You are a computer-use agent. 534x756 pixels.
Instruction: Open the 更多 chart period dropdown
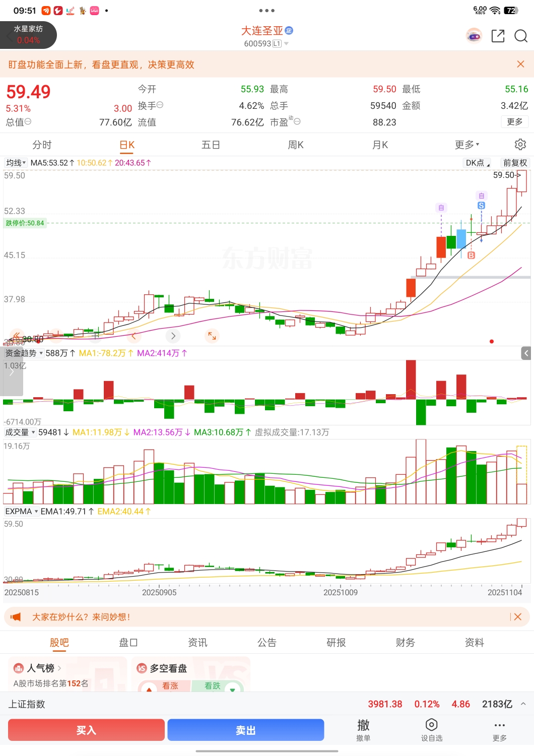[x=467, y=145]
